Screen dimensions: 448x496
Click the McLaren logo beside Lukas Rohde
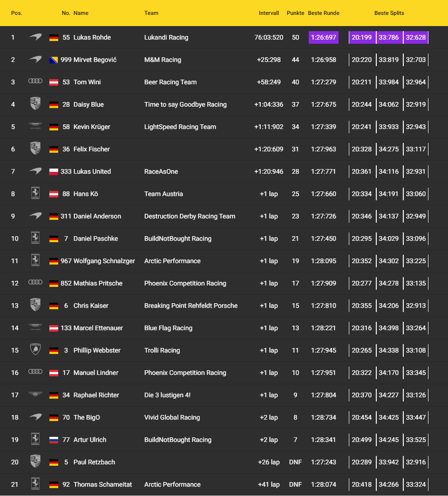[35, 37]
